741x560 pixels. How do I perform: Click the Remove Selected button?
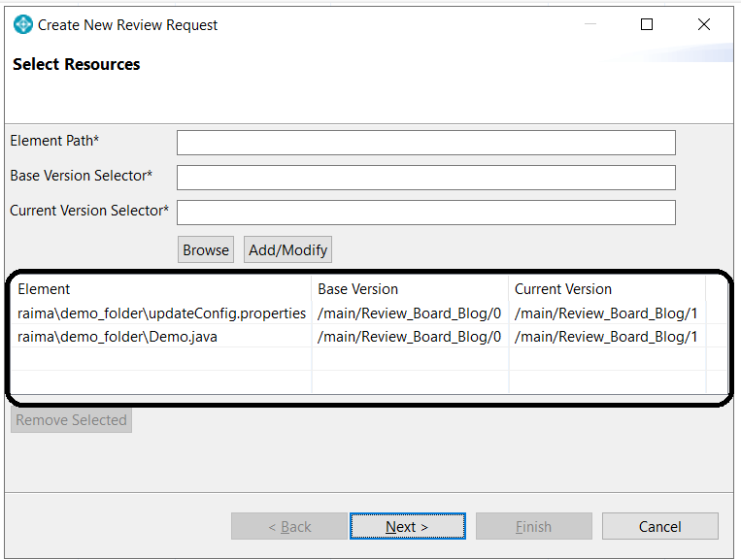tap(71, 420)
